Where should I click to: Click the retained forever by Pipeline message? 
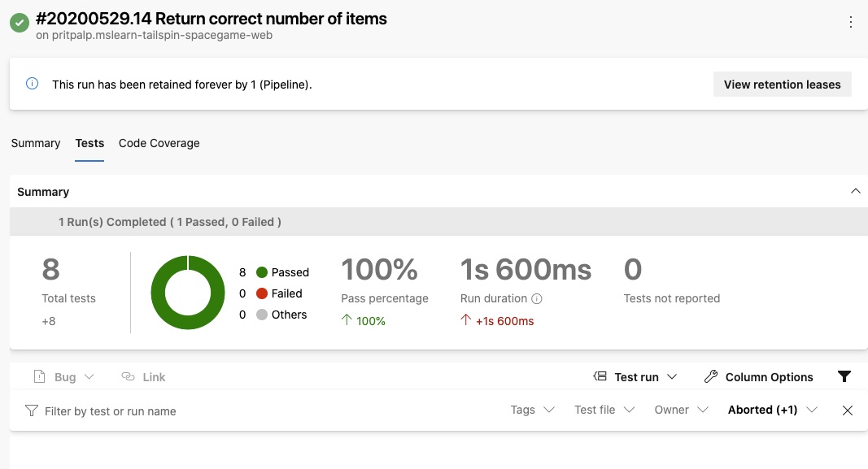[182, 85]
